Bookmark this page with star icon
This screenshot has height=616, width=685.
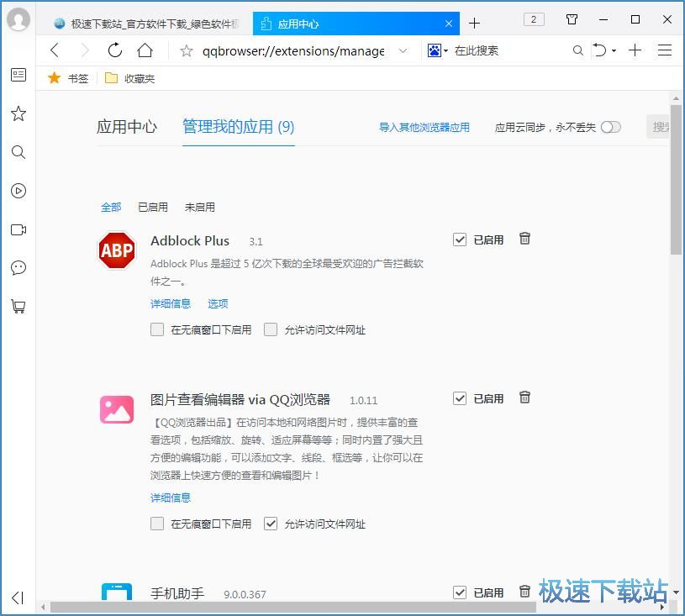pyautogui.click(x=187, y=50)
